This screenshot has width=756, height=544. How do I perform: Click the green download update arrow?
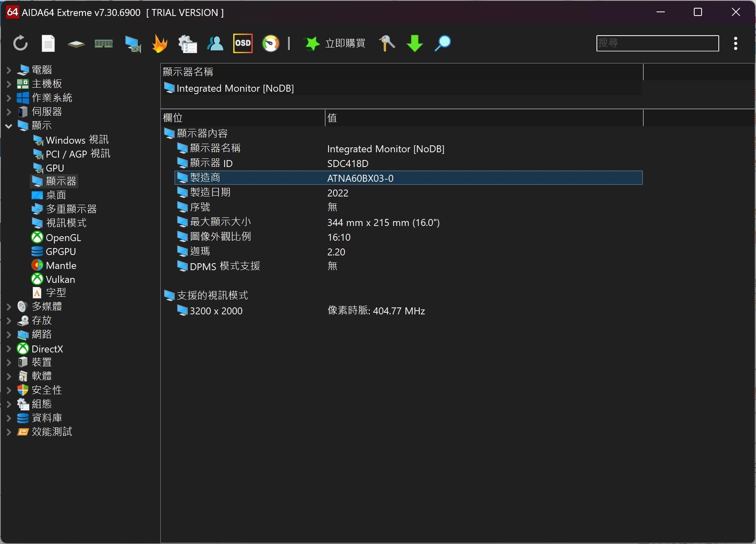click(415, 43)
